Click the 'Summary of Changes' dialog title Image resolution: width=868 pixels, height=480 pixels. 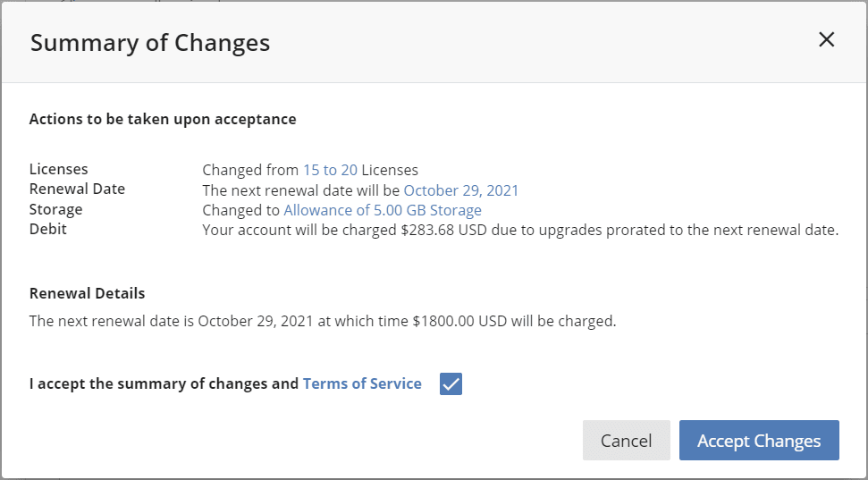click(150, 43)
